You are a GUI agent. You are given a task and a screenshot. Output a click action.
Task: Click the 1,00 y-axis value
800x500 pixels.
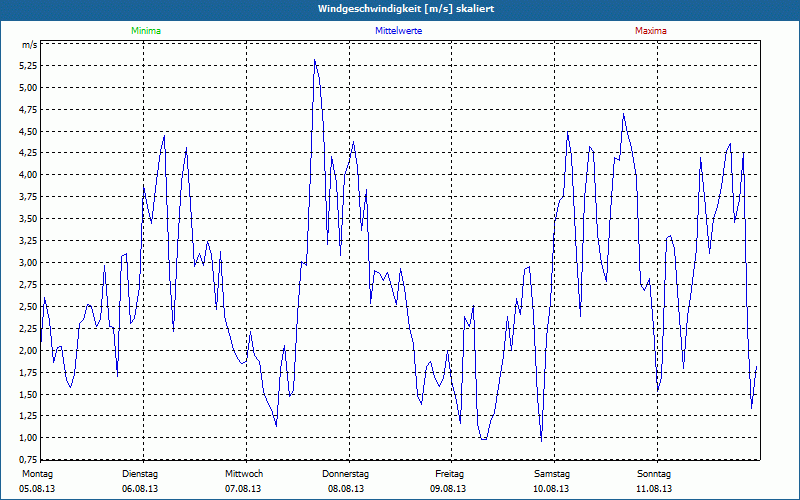click(x=29, y=438)
